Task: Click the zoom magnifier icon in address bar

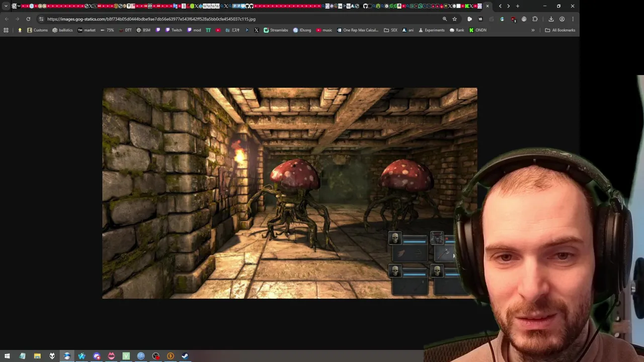Action: coord(445,19)
